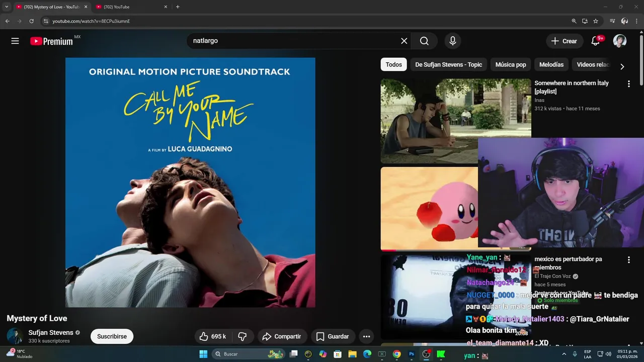Open the clock showing 05:11 p. m.

(627, 354)
